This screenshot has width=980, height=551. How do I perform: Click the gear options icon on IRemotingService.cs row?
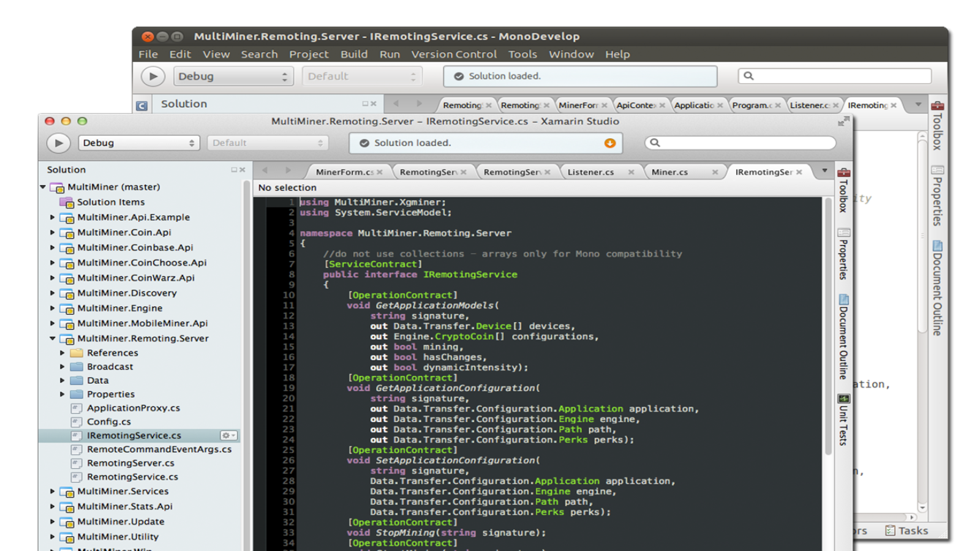tap(228, 435)
